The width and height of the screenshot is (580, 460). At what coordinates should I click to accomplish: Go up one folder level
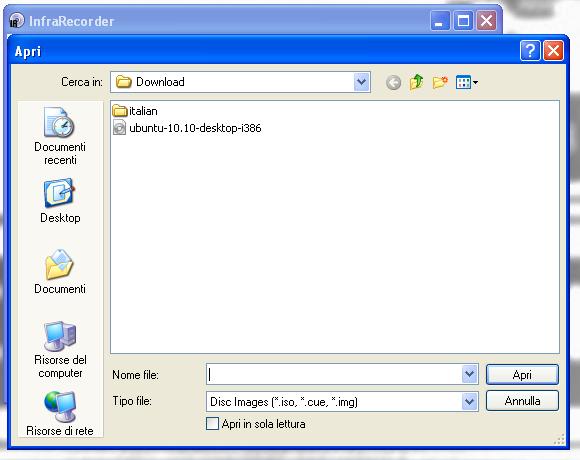[x=416, y=82]
